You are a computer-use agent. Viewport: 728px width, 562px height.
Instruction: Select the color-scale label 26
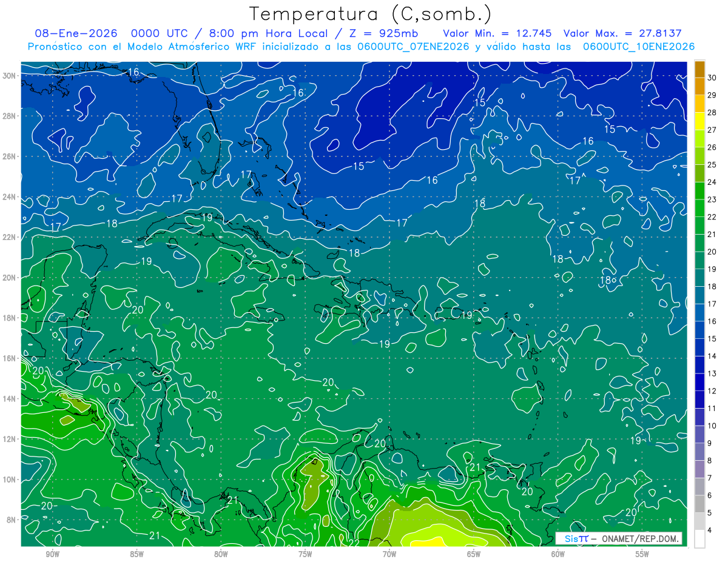pos(712,147)
